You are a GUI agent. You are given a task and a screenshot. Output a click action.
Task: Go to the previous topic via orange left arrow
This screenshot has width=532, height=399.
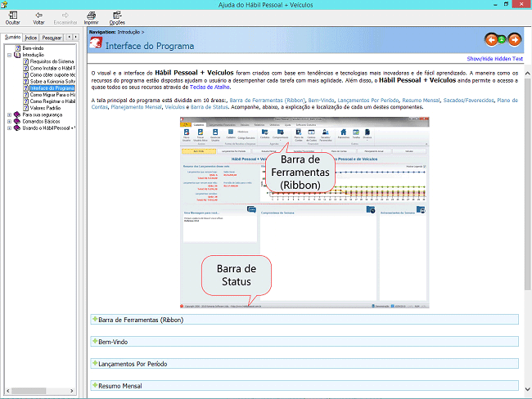[x=491, y=40]
